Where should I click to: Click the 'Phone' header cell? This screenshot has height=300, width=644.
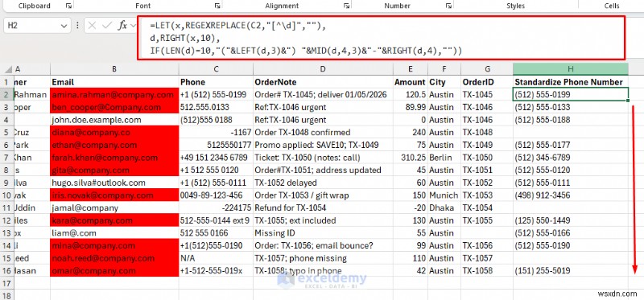coord(216,82)
